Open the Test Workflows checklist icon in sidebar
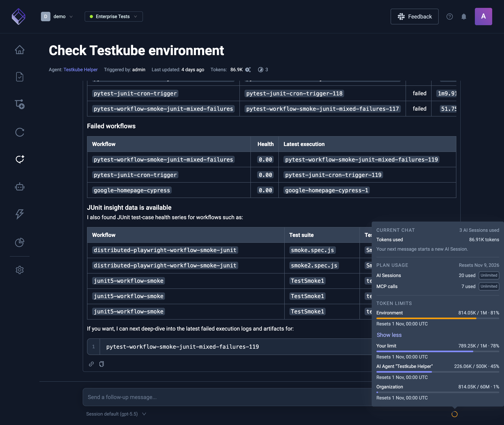504x425 pixels. point(19,77)
